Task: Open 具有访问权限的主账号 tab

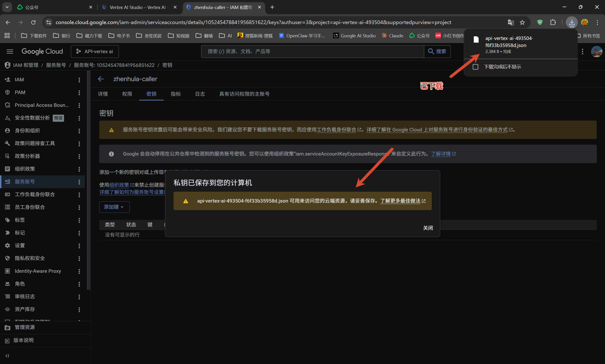Action: [244, 94]
